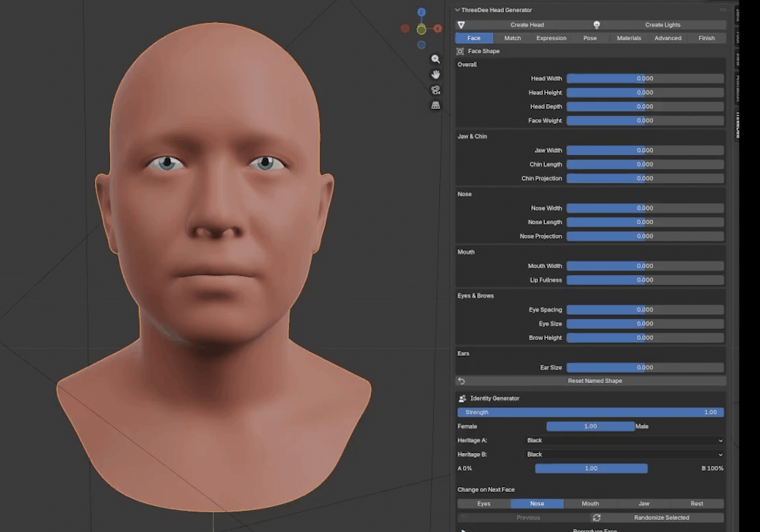Collapse the ThreeDee Head Generator panel

pyautogui.click(x=457, y=10)
